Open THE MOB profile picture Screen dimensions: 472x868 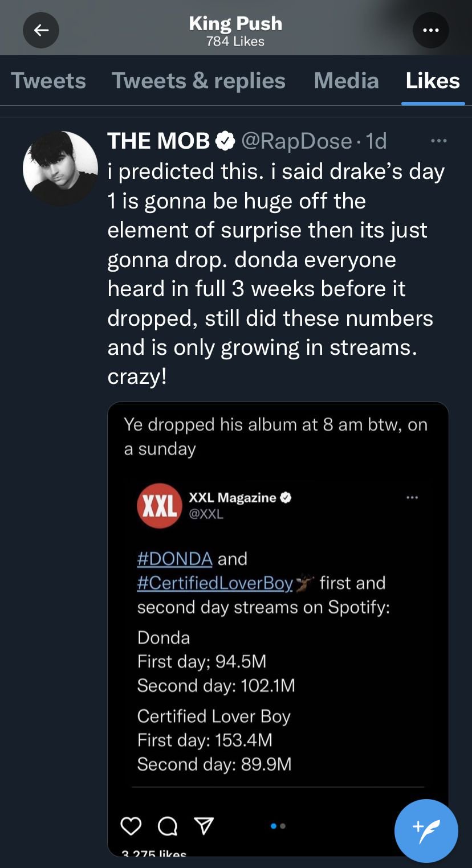60,169
